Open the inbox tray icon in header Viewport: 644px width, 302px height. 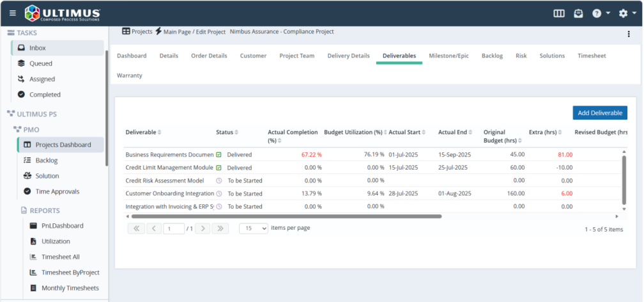pos(578,13)
